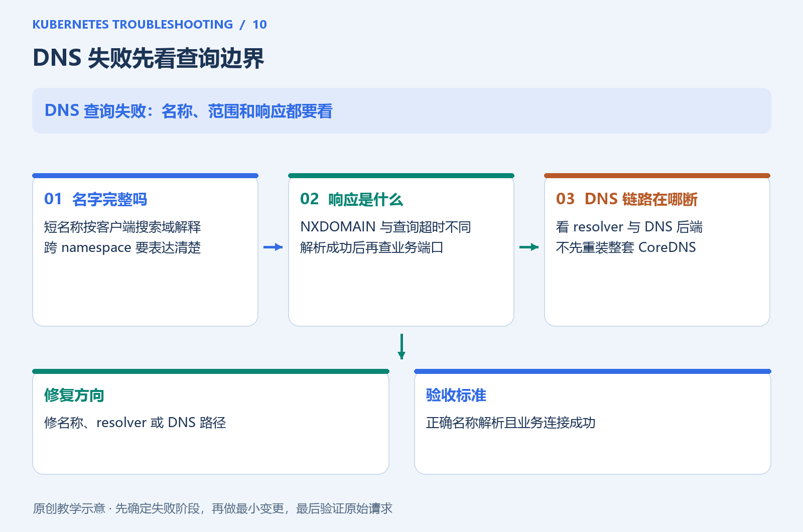803x532 pixels.
Task: Click the line "不先重装整套 CoreDNS"
Action: [x=626, y=247]
